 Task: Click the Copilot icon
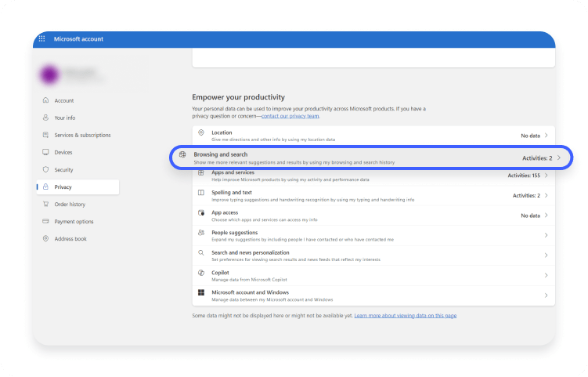pyautogui.click(x=201, y=273)
